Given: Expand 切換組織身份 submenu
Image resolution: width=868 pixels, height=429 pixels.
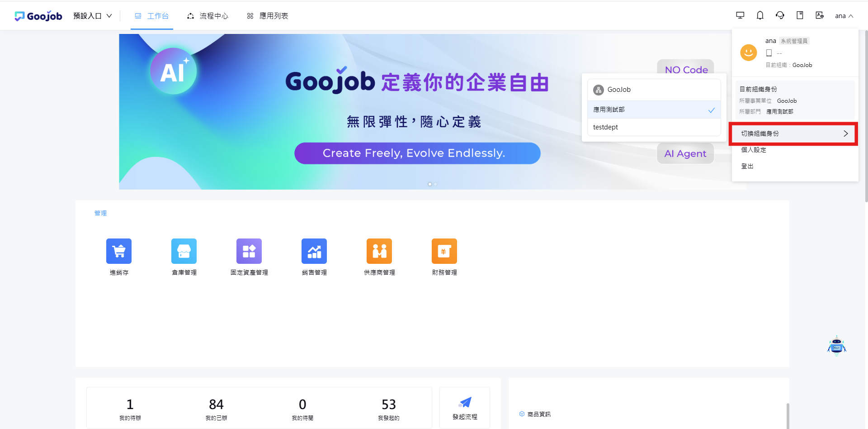Looking at the screenshot, I should click(x=794, y=133).
